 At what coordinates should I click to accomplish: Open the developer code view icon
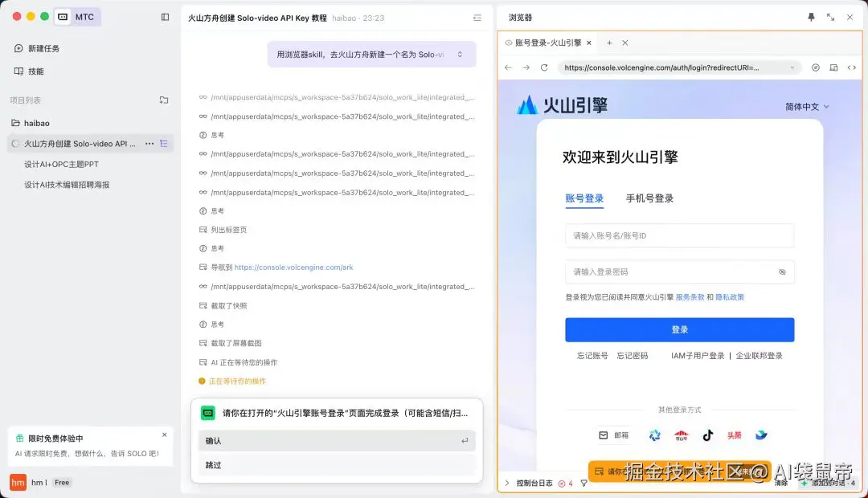pos(851,67)
